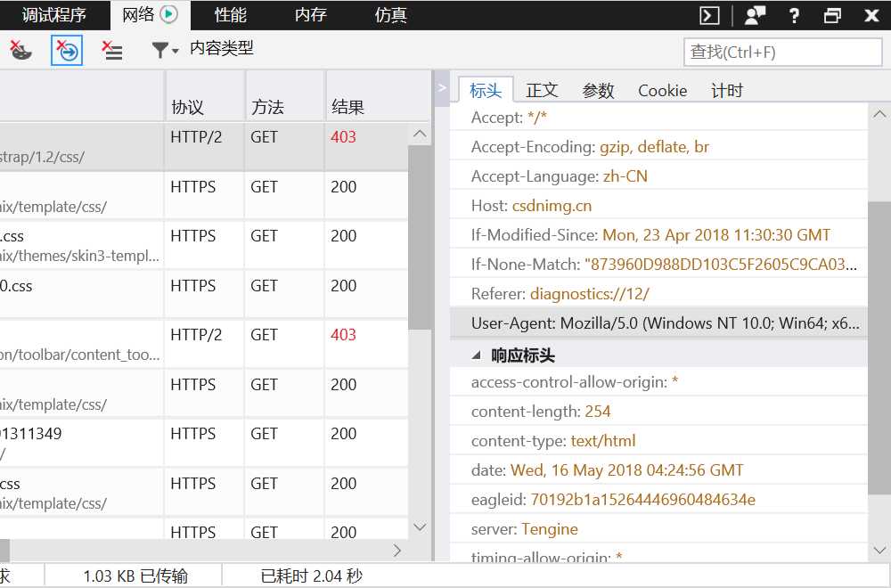Select the 标头 details tab

click(486, 90)
